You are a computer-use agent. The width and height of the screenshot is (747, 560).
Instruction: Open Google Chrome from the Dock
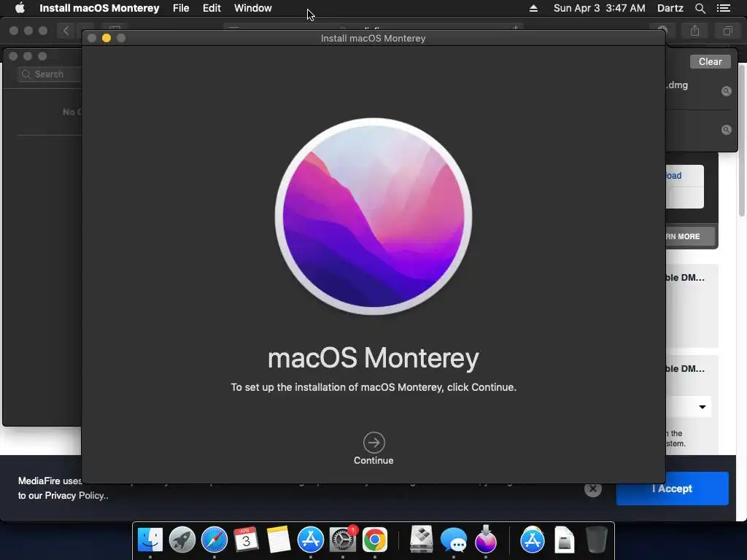coord(375,540)
